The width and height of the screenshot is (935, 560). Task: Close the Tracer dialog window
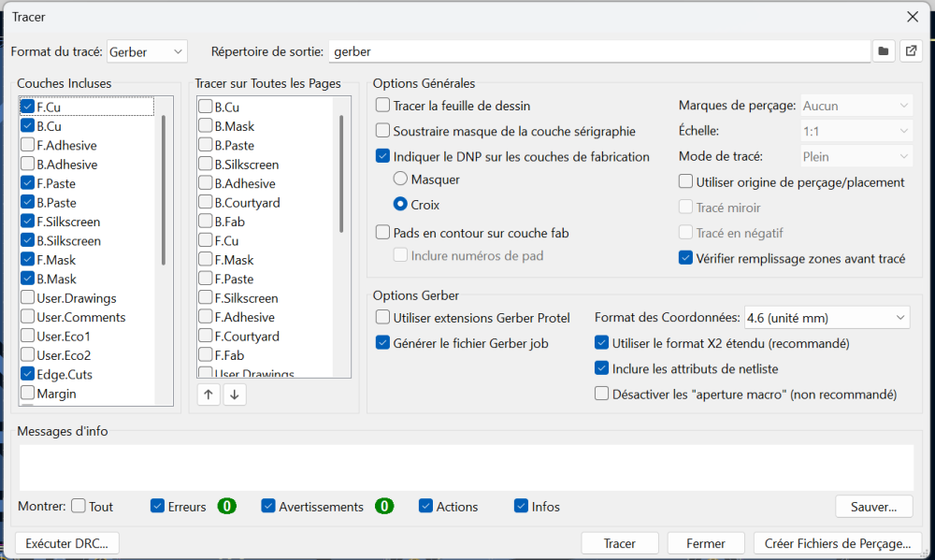click(913, 17)
